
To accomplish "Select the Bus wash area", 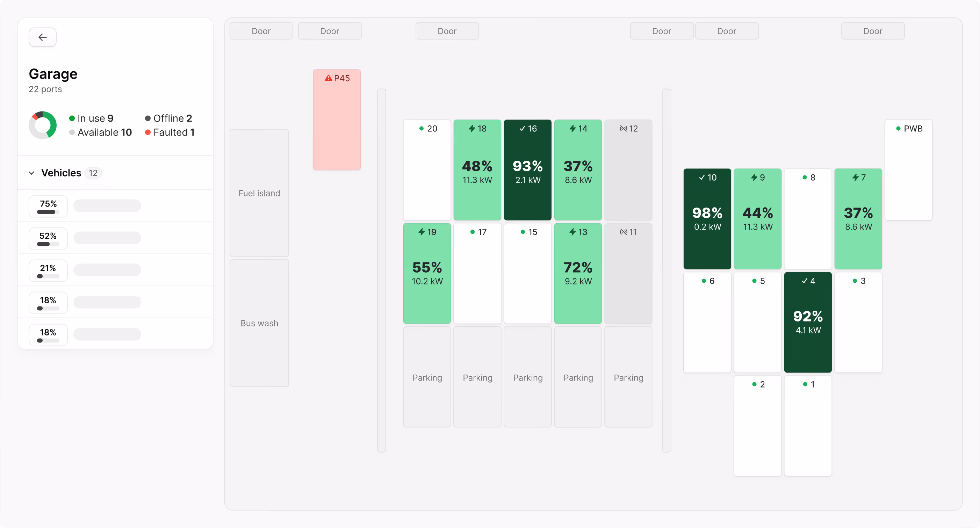I will click(259, 323).
